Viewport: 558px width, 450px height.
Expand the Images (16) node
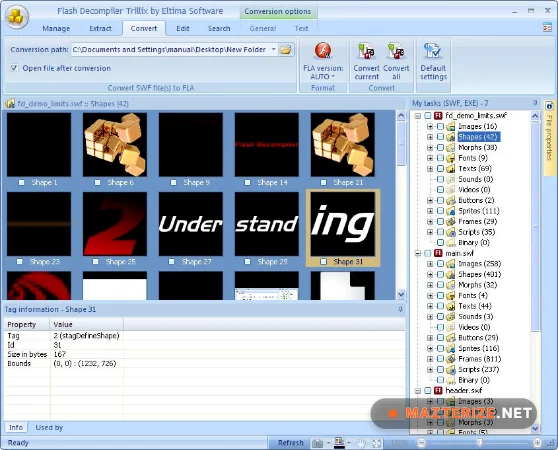click(430, 126)
